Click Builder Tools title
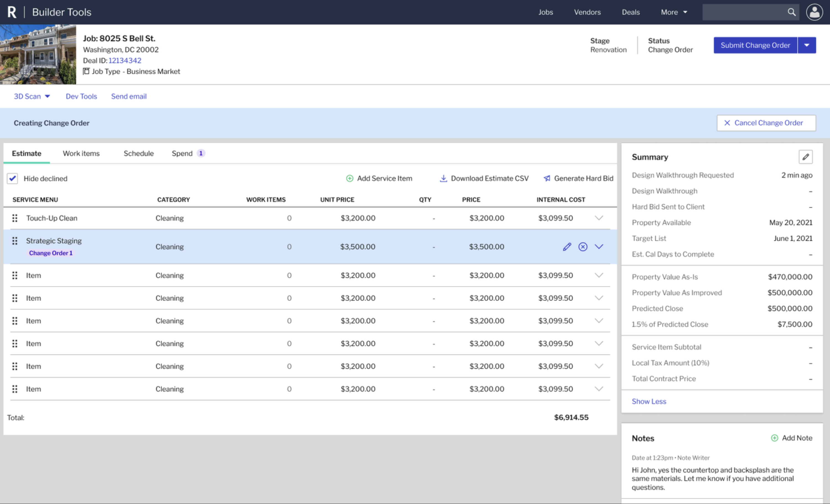This screenshot has width=830, height=504. (x=62, y=12)
